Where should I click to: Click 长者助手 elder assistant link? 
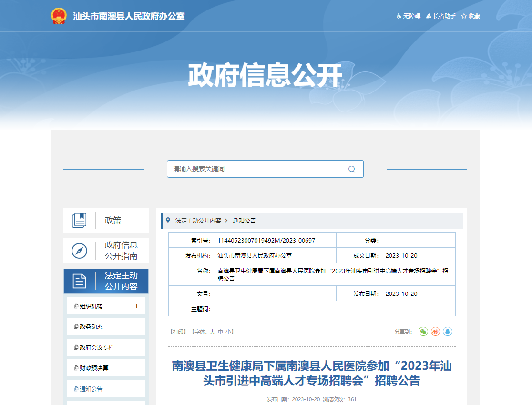click(x=441, y=16)
